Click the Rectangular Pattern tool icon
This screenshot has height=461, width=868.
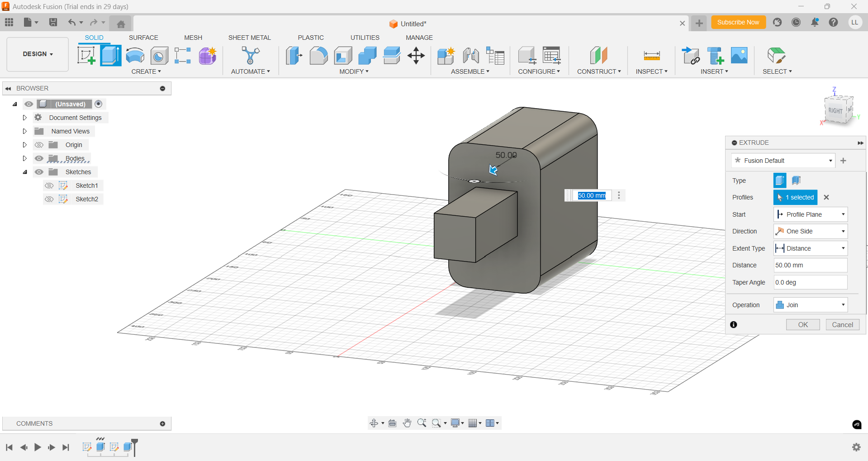coord(183,56)
